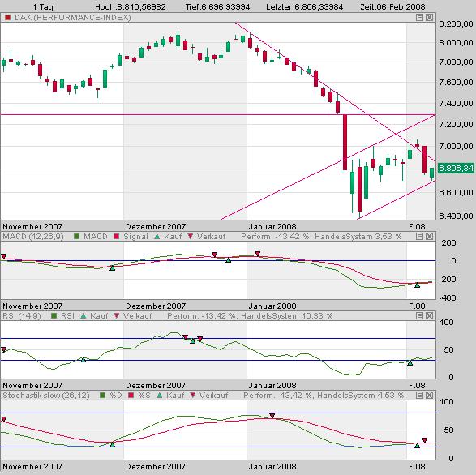Click the "Hoch:6.810,56982" value
The width and height of the screenshot is (476, 475).
131,6
